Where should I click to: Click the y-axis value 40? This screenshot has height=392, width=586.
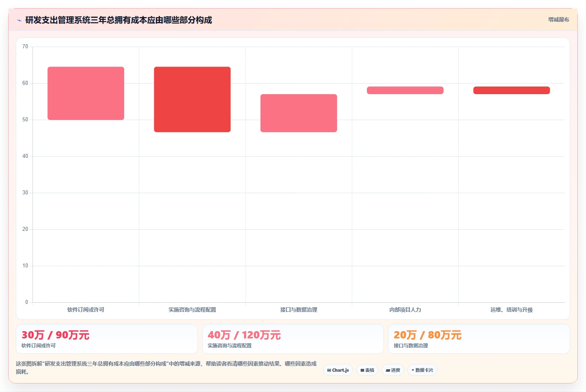(25, 156)
